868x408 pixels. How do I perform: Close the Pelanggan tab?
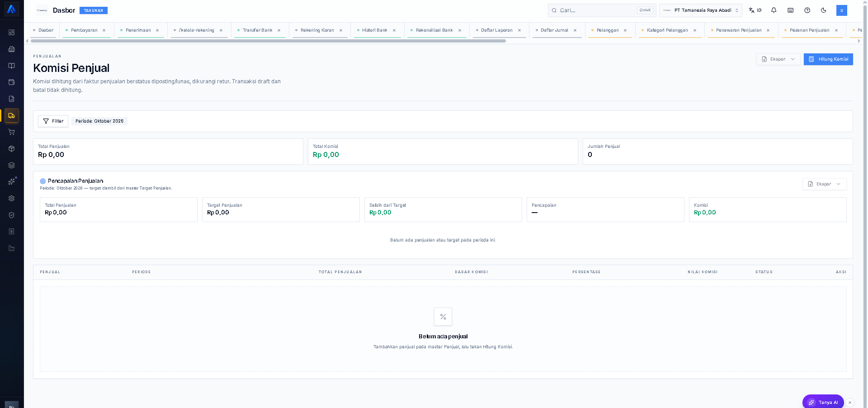pyautogui.click(x=625, y=30)
